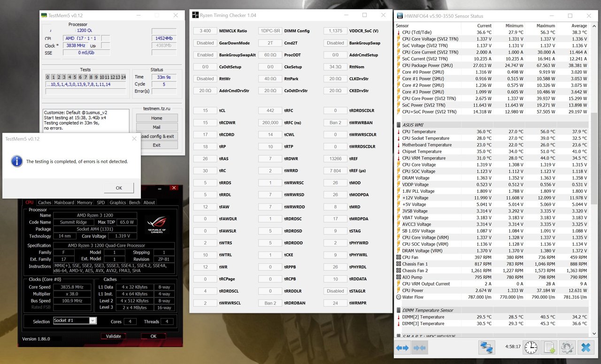
Task: Click the DIMM Temperature Sensor group icon
Action: (399, 310)
